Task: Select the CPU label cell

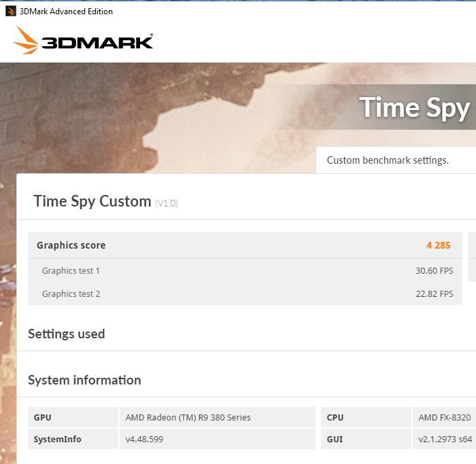Action: 366,417
